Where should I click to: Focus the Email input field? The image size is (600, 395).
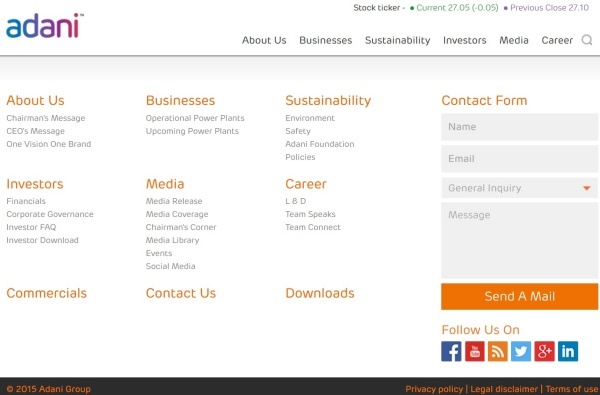(519, 158)
